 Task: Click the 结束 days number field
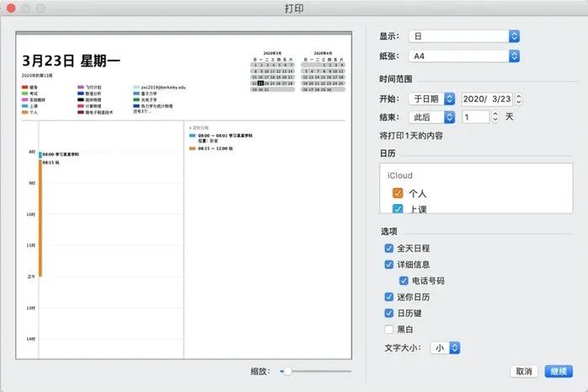click(475, 117)
